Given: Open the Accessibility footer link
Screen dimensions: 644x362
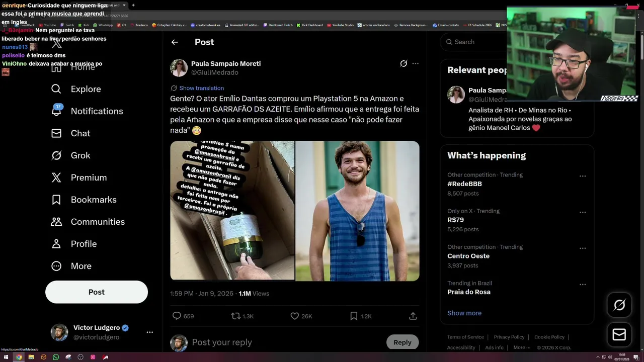Looking at the screenshot, I should pos(461,348).
